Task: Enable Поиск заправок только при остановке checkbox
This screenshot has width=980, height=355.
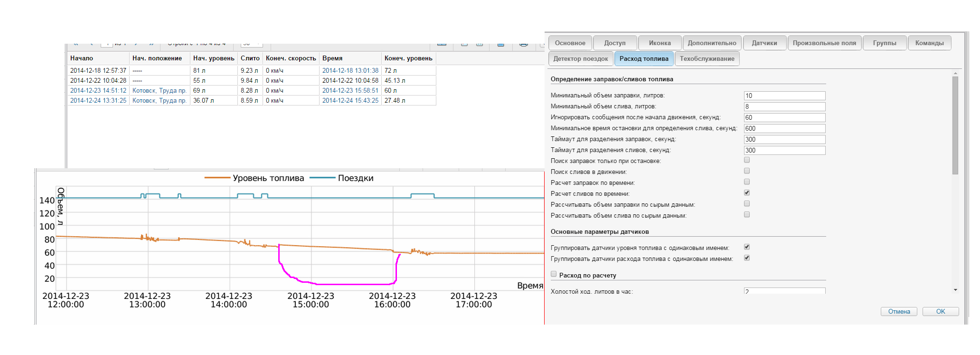Action: pyautogui.click(x=747, y=160)
